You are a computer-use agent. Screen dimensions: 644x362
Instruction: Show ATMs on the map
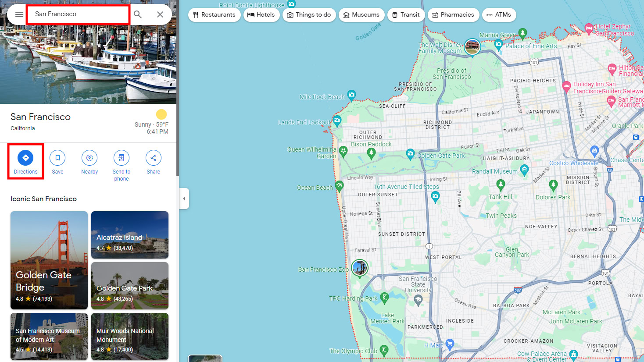[499, 15]
